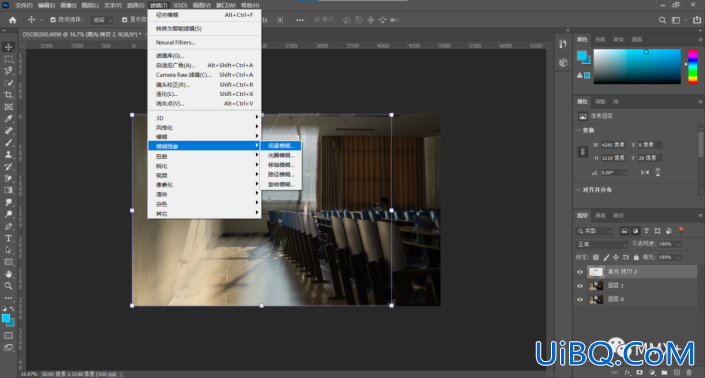Open the collapsed History panel icon
The image size is (705, 378).
(563, 44)
